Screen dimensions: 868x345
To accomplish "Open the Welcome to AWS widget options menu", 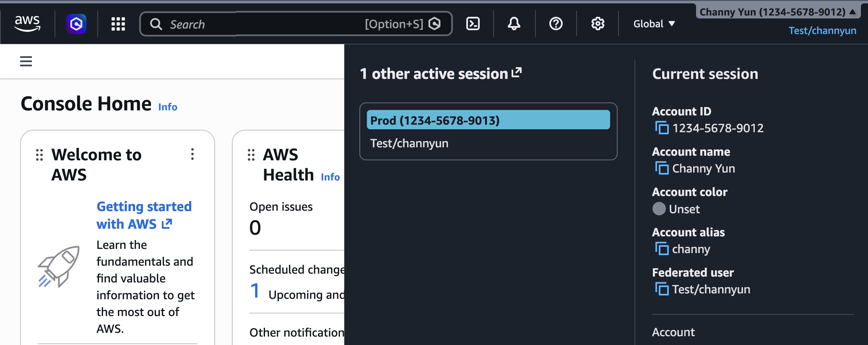I will coord(192,154).
